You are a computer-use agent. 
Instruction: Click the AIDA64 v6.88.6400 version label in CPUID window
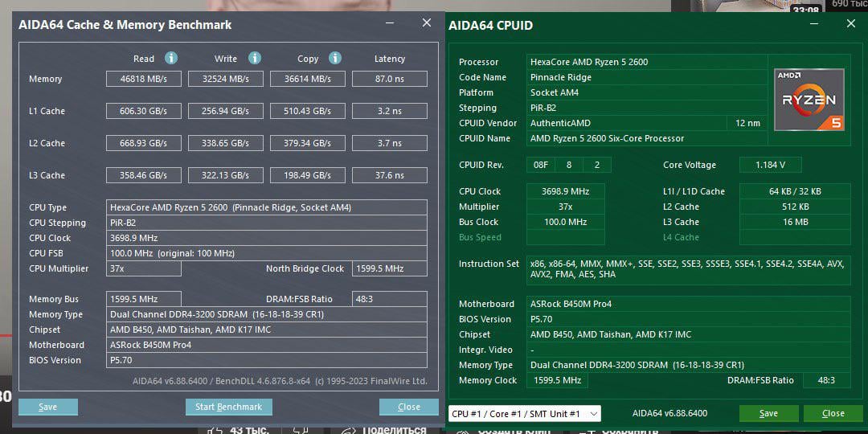(669, 414)
